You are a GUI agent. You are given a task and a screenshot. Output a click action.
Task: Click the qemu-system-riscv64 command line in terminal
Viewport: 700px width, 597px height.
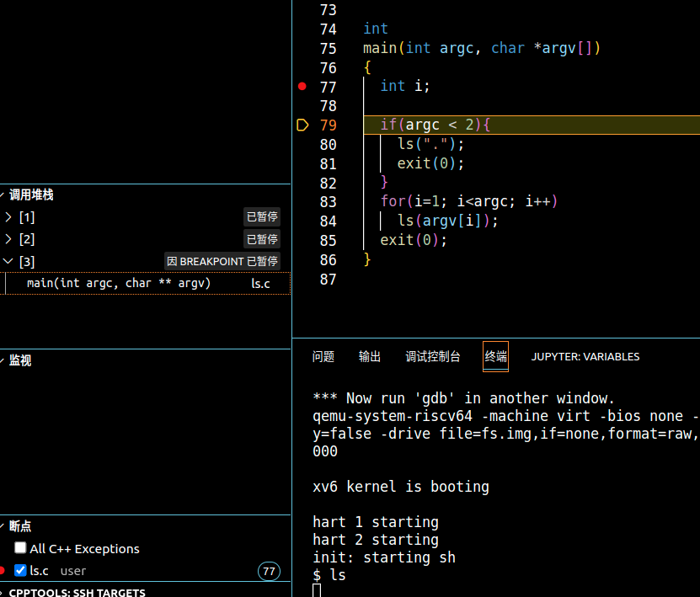tap(506, 416)
